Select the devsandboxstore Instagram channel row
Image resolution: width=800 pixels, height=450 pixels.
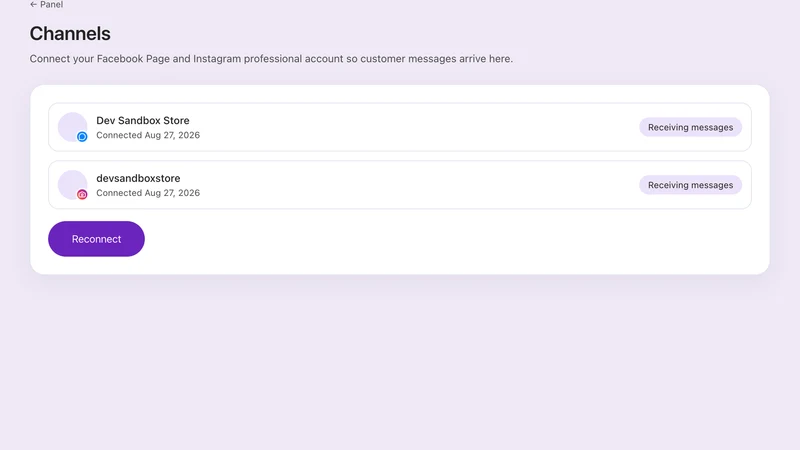coord(399,185)
